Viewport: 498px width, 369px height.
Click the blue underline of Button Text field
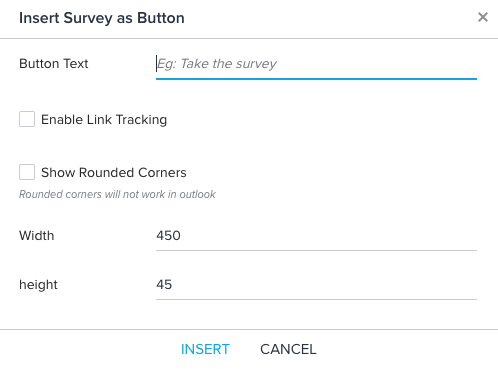(316, 79)
